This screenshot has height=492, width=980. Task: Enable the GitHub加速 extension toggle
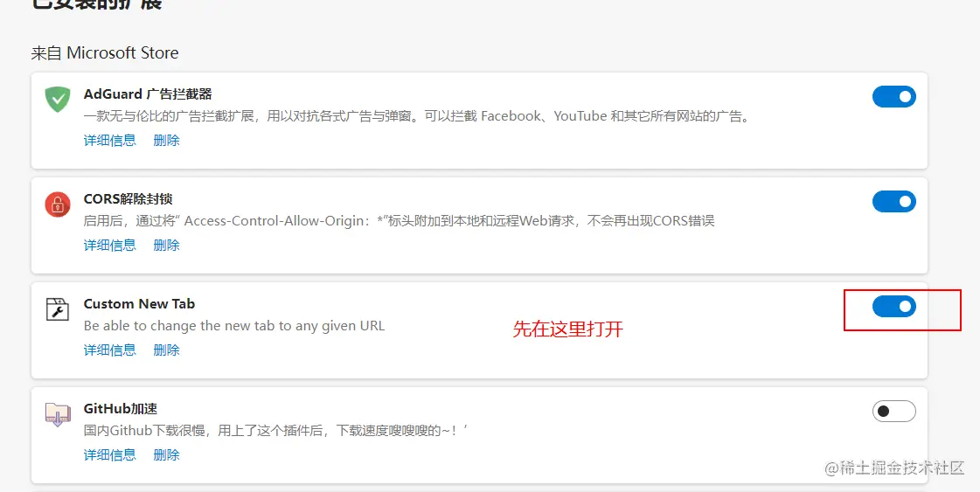click(893, 412)
